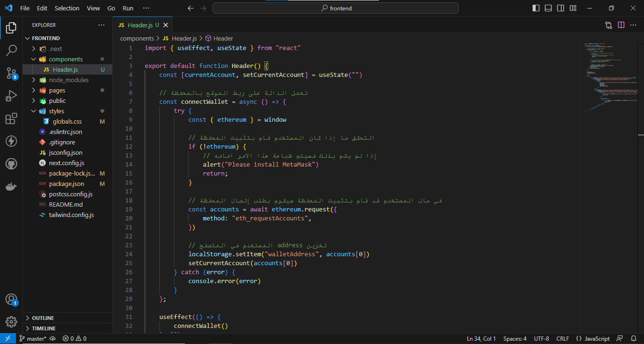Open Source Control view with 8 changes
644x344 pixels.
[11, 73]
